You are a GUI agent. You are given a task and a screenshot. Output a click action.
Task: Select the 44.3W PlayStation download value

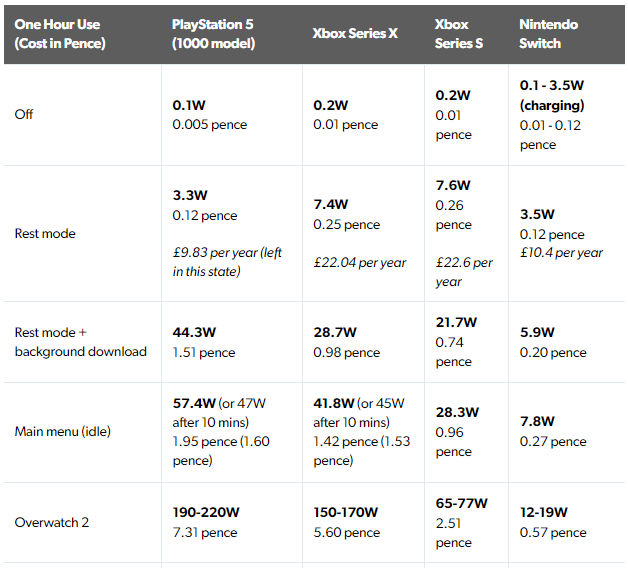[x=194, y=332]
